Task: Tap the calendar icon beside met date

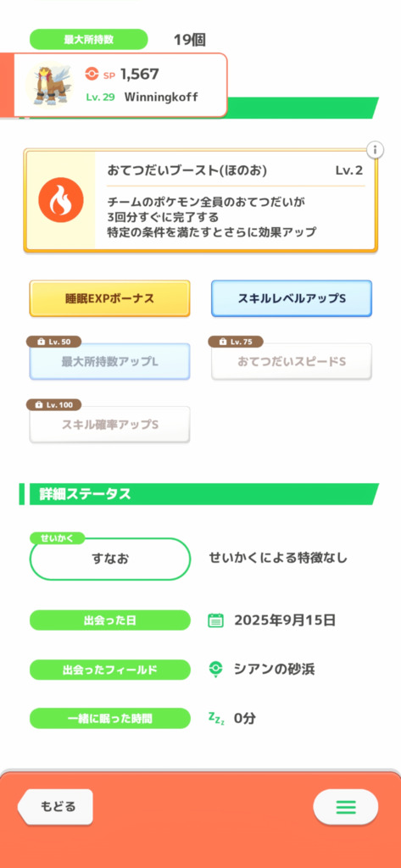Action: point(215,620)
